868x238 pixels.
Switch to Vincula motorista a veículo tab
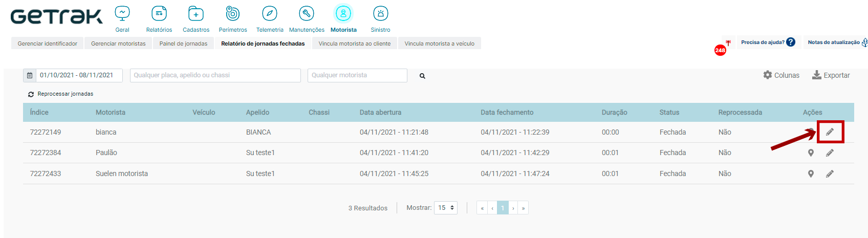pyautogui.click(x=440, y=44)
